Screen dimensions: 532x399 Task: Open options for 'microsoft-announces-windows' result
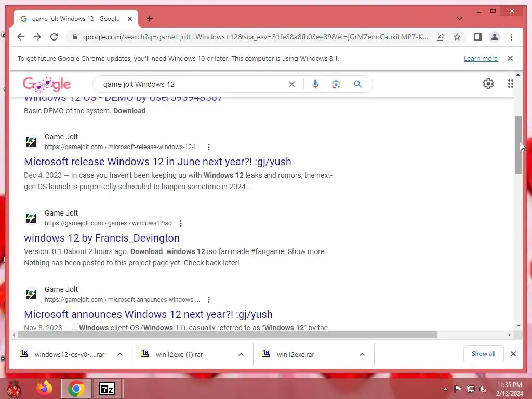[209, 300]
